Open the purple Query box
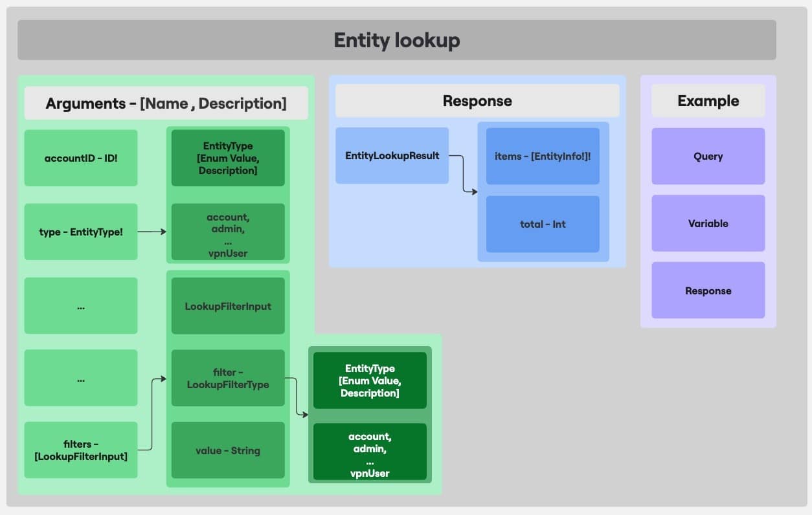 (708, 156)
